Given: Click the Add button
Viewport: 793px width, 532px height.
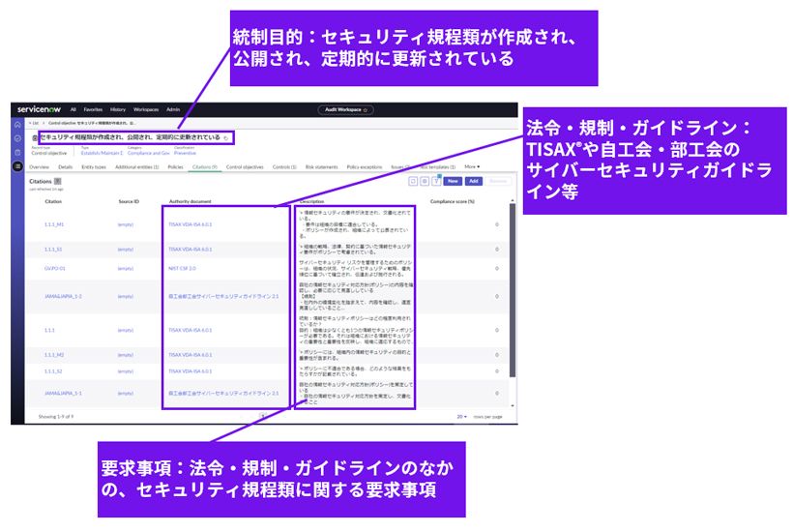Looking at the screenshot, I should tap(473, 181).
